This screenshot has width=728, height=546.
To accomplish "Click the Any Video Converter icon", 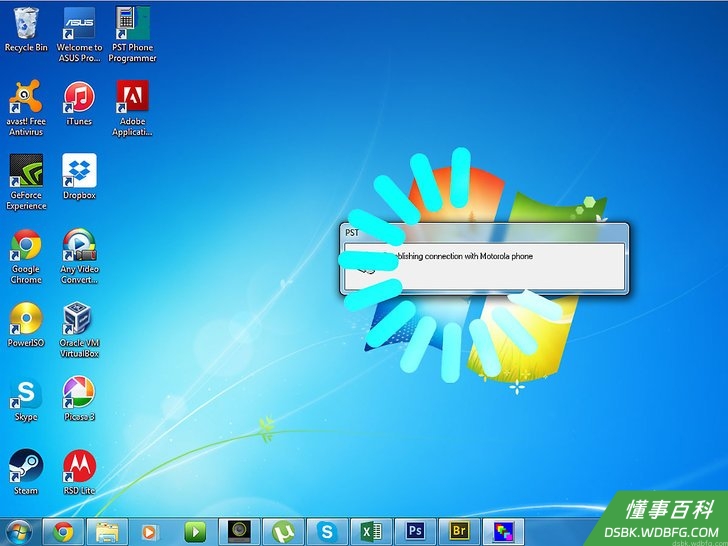I will (x=79, y=256).
